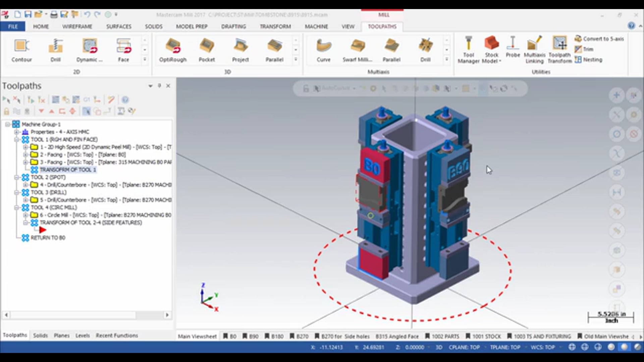Click the Trim utility

point(584,49)
